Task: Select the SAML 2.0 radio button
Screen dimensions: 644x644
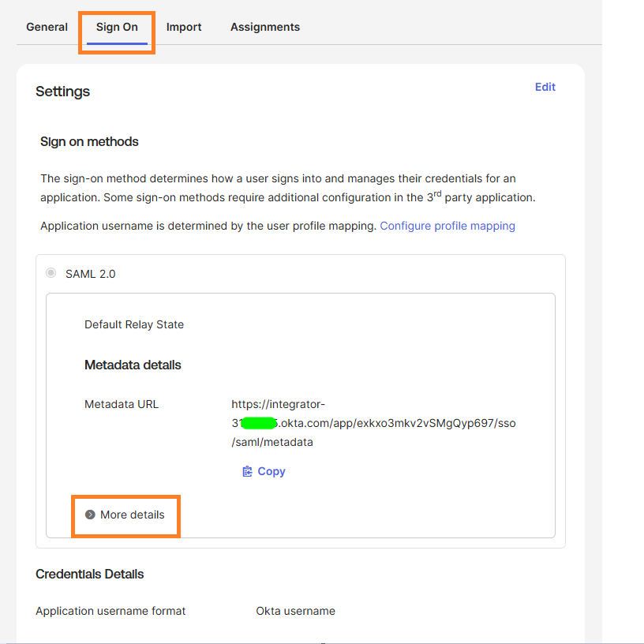Action: coord(51,273)
